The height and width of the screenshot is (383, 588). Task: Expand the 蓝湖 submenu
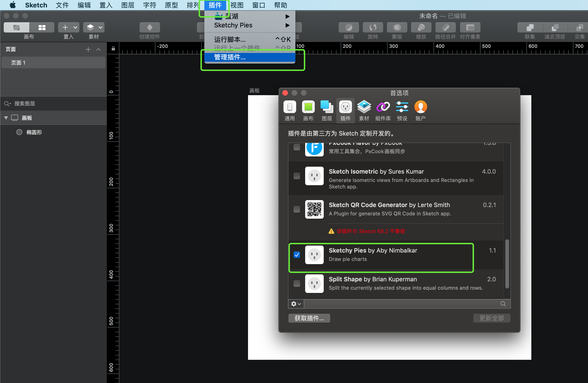click(250, 16)
